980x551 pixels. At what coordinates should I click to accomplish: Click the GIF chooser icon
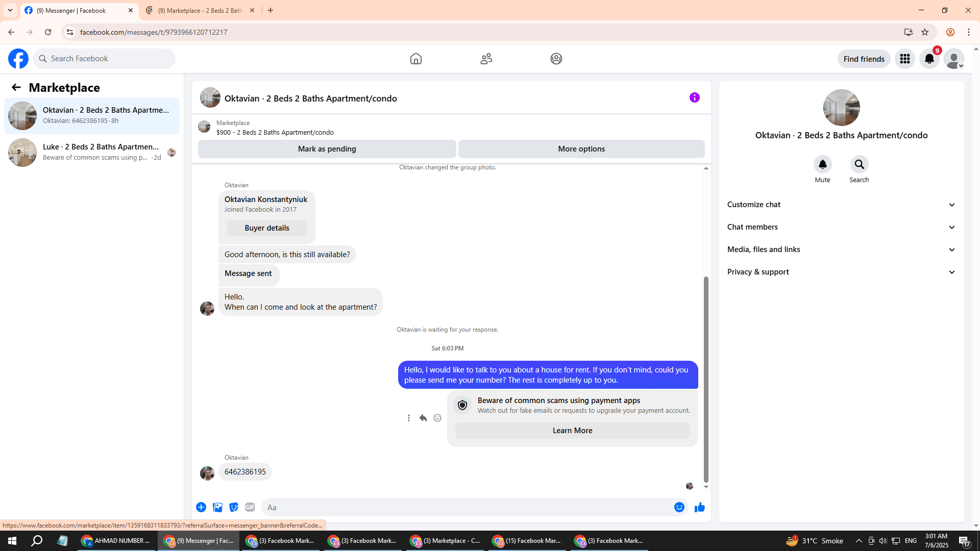tap(250, 507)
